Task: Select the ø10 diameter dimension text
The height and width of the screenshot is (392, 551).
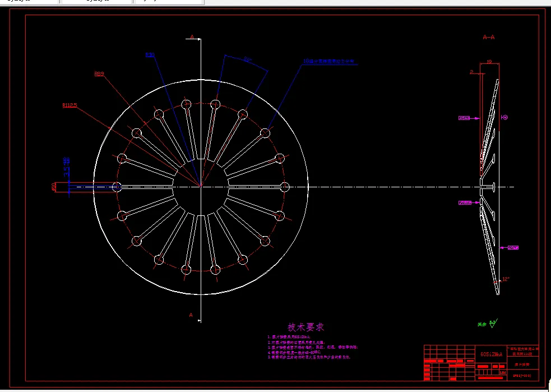Action: coord(54,186)
